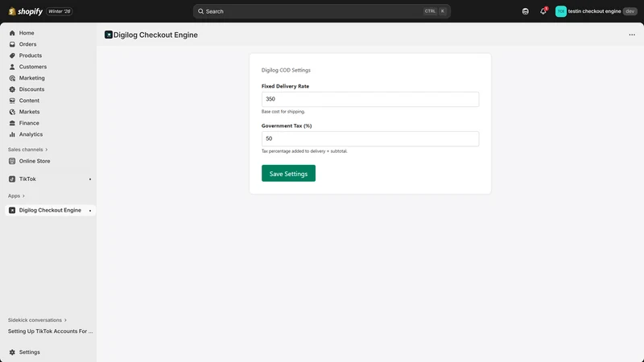Click the Fixed Delivery Rate input field
The height and width of the screenshot is (362, 644).
point(370,99)
